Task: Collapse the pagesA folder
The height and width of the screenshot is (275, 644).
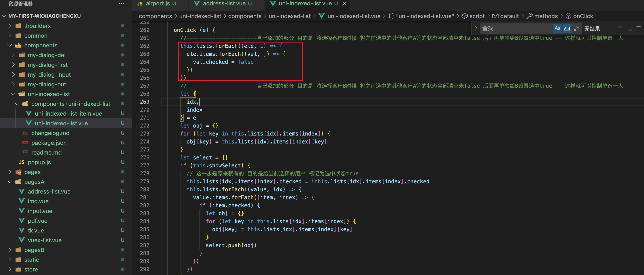Action: click(34, 182)
